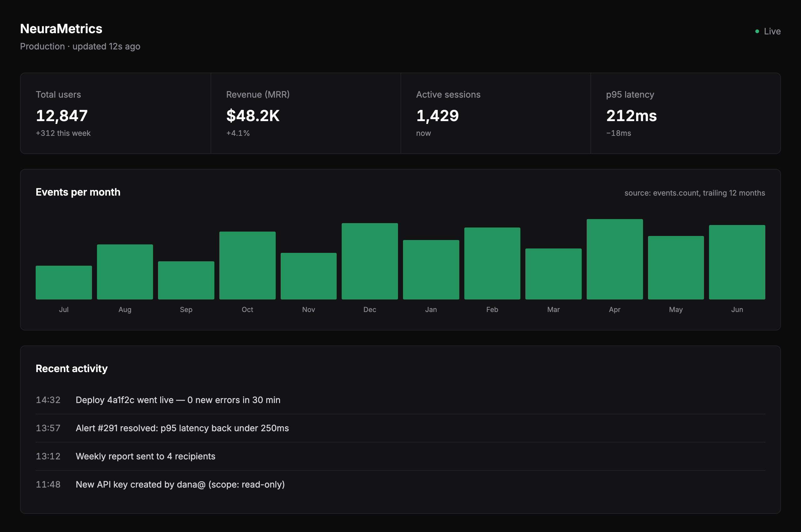Select the Feb bar in the chart

492,263
